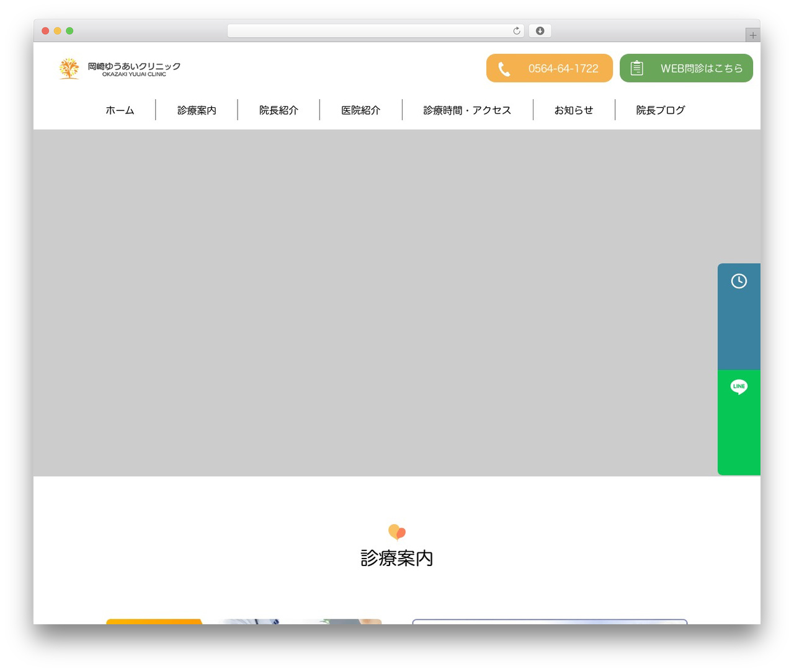The width and height of the screenshot is (794, 672).
Task: Click the heart balloon icon above 診療案内
Action: tap(397, 532)
